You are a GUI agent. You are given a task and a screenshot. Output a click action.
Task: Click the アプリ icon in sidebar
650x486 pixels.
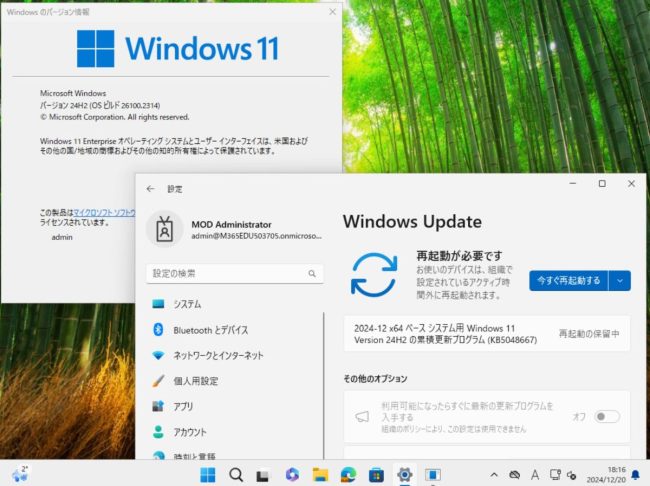tap(158, 406)
